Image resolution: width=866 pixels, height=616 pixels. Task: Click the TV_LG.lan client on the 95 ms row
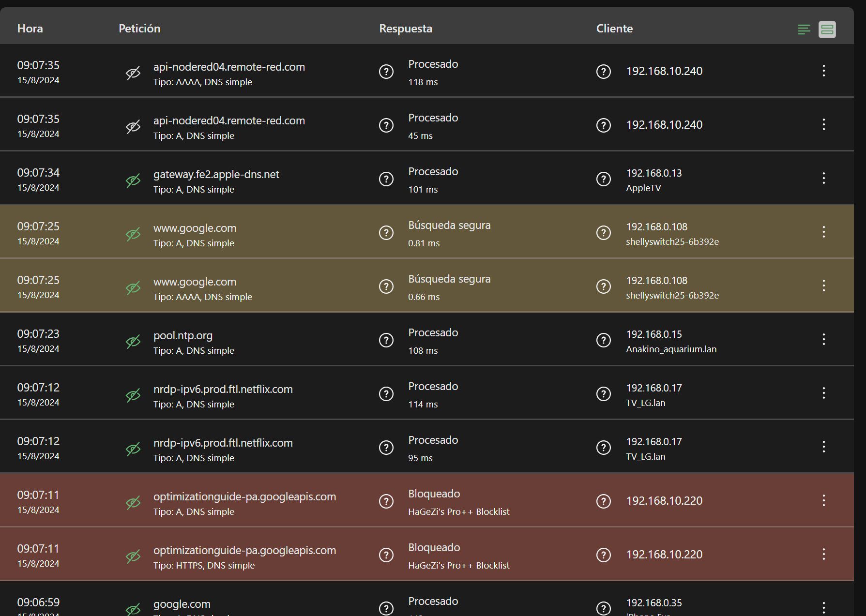(x=645, y=457)
